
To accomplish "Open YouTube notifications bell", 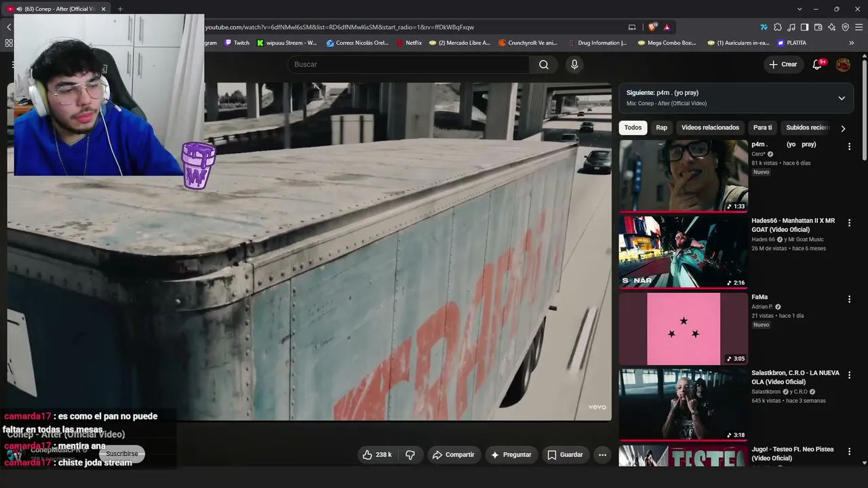I will (817, 64).
